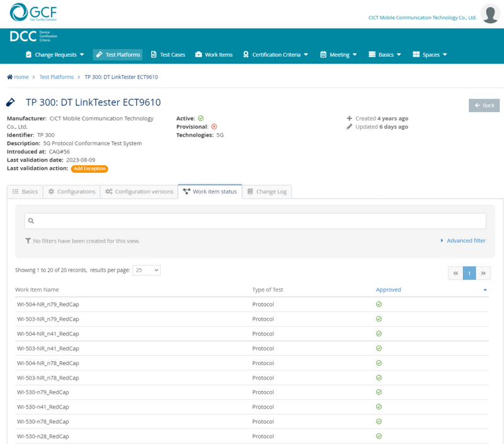Viewport: 504px width, 444px height.
Task: Go to Home breadcrumb
Action: [18, 77]
